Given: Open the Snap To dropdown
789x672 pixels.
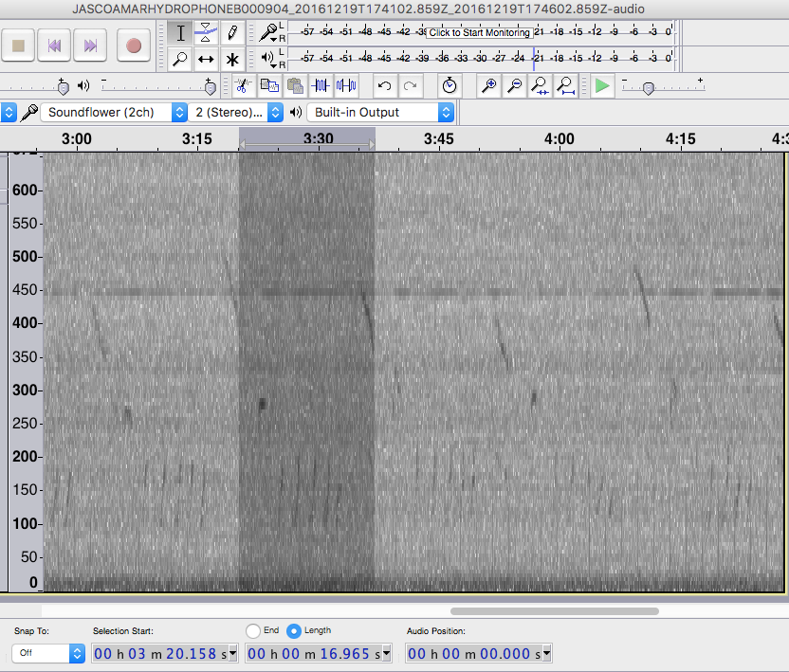Looking at the screenshot, I should point(49,653).
